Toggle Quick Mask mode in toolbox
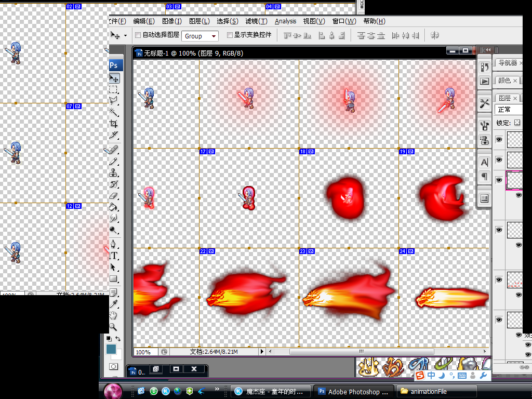The width and height of the screenshot is (532, 399). tap(114, 366)
